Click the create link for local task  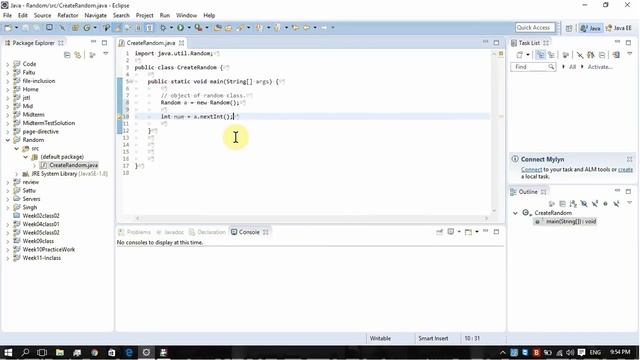pyautogui.click(x=625, y=169)
